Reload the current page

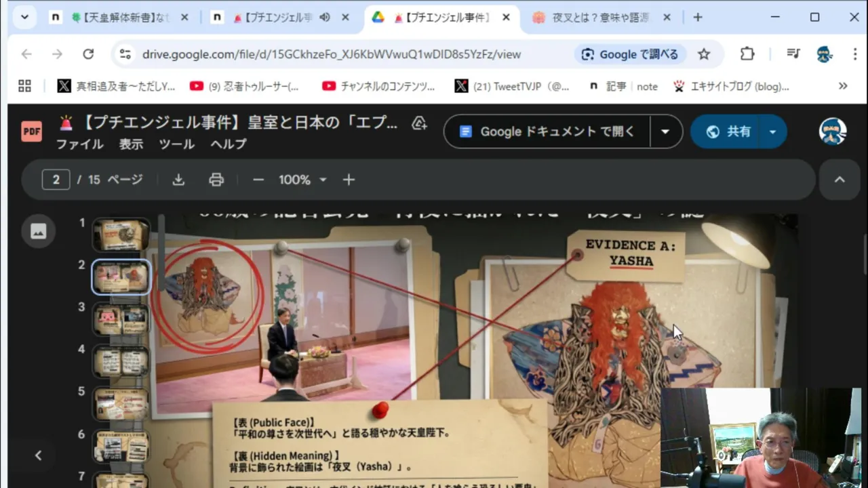pos(88,54)
